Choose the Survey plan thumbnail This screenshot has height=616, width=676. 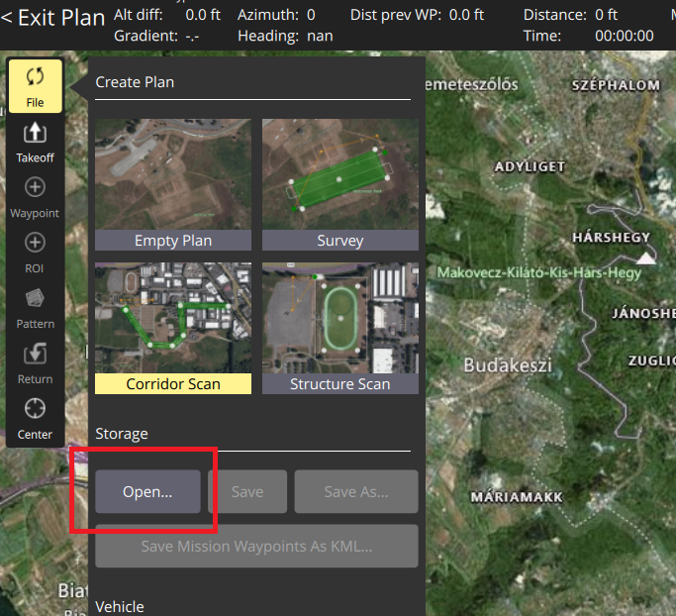pyautogui.click(x=340, y=184)
